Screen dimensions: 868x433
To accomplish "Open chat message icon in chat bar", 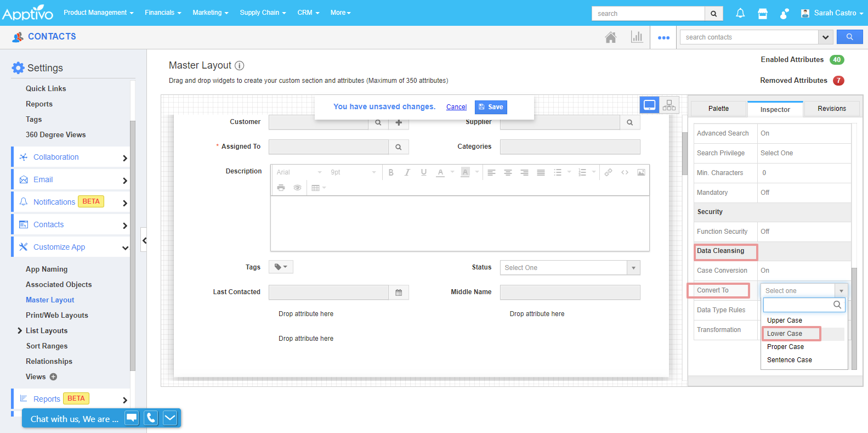I will coord(132,418).
